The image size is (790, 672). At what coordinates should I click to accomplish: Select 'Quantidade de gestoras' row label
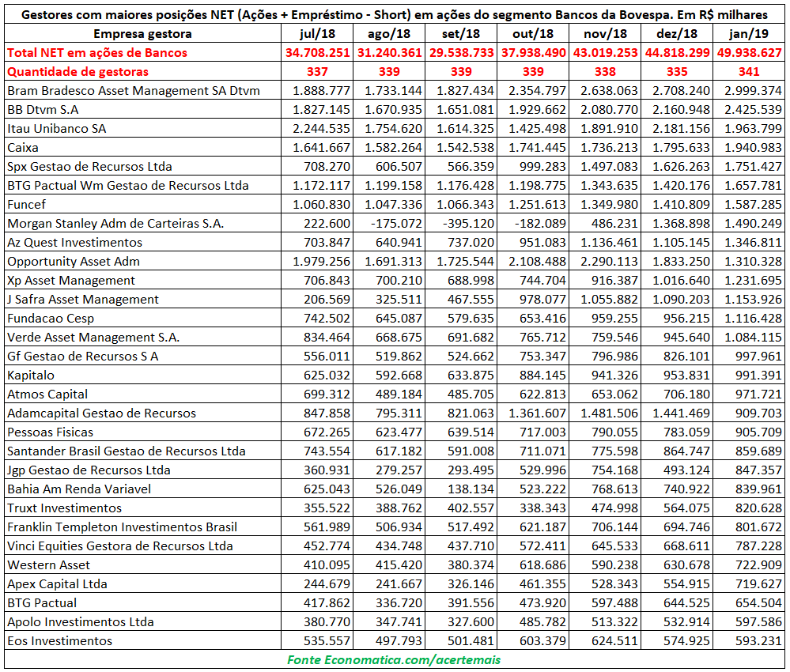(x=78, y=71)
